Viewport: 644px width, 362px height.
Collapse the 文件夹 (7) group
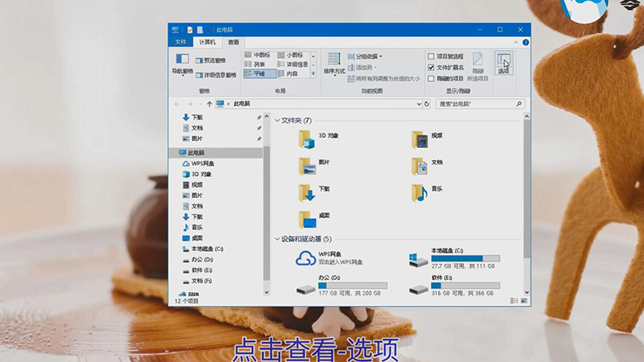278,121
